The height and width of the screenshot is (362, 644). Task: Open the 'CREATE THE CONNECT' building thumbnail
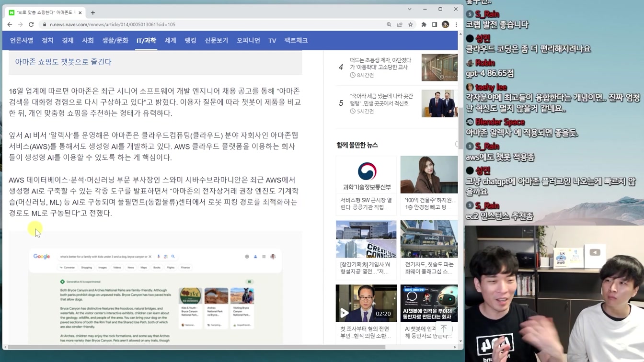[366, 239]
